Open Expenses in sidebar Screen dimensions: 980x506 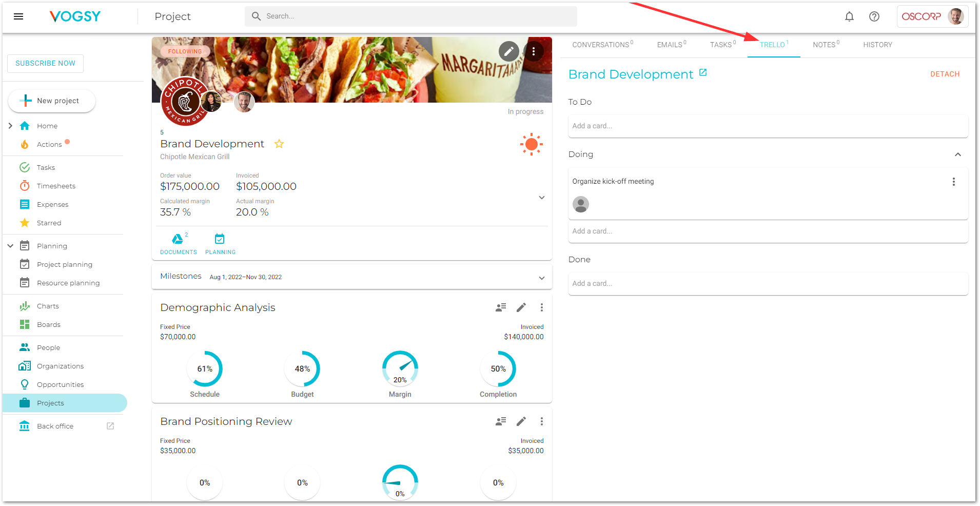pyautogui.click(x=52, y=204)
